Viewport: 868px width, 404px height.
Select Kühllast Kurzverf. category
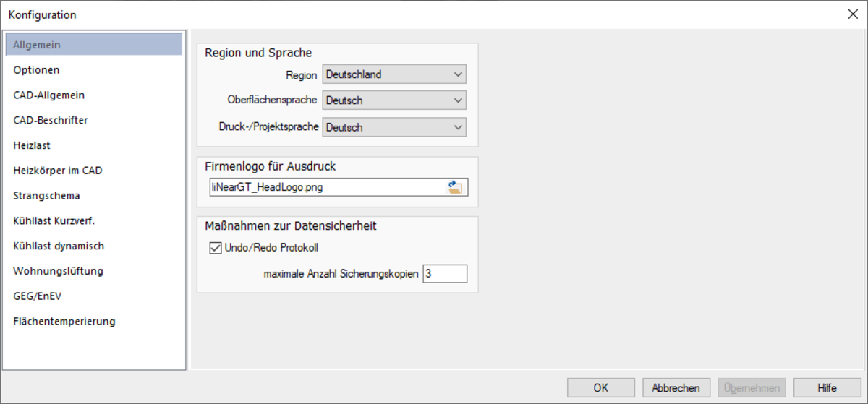(x=94, y=220)
